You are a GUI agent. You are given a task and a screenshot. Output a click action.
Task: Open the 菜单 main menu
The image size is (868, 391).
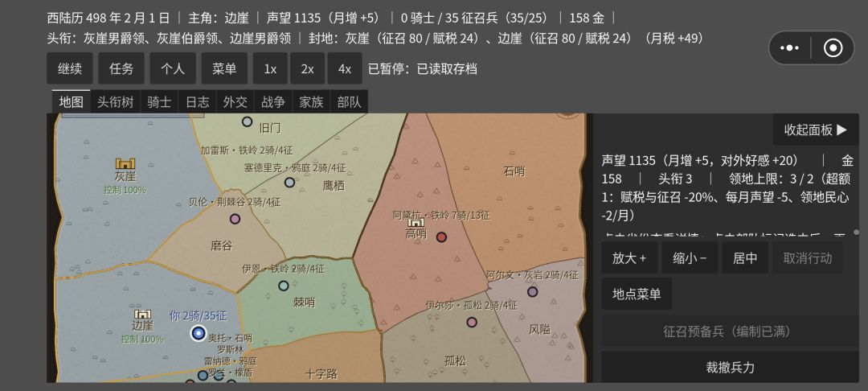224,68
